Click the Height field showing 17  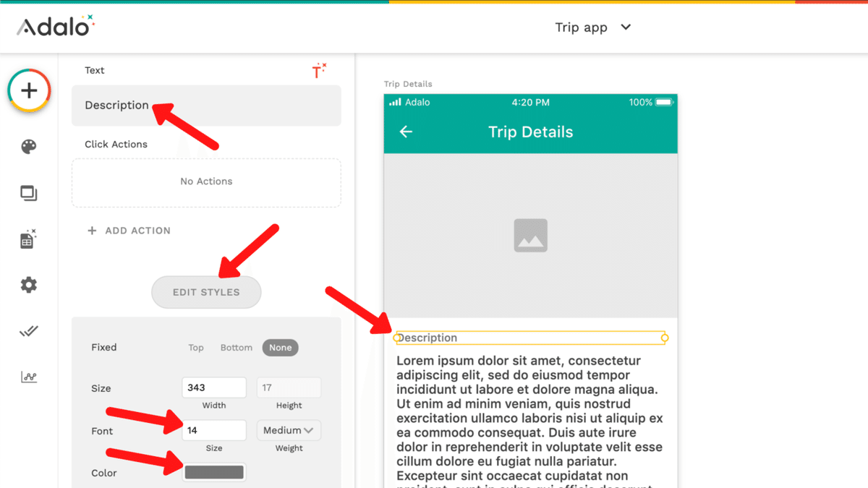pyautogui.click(x=289, y=388)
